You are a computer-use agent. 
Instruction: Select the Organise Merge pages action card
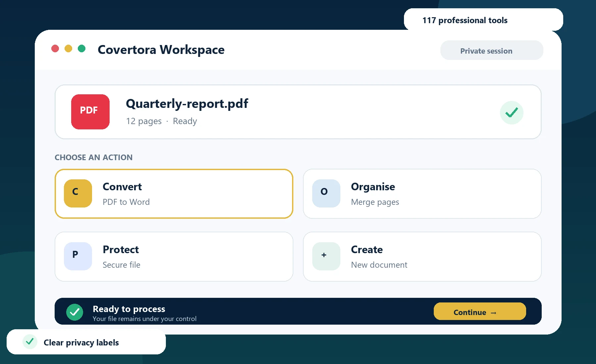[x=422, y=194]
